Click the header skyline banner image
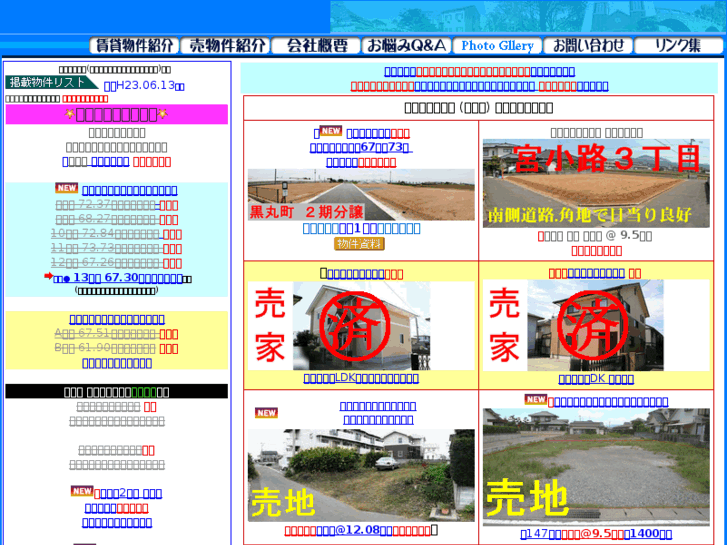The image size is (727, 545). pyautogui.click(x=528, y=17)
